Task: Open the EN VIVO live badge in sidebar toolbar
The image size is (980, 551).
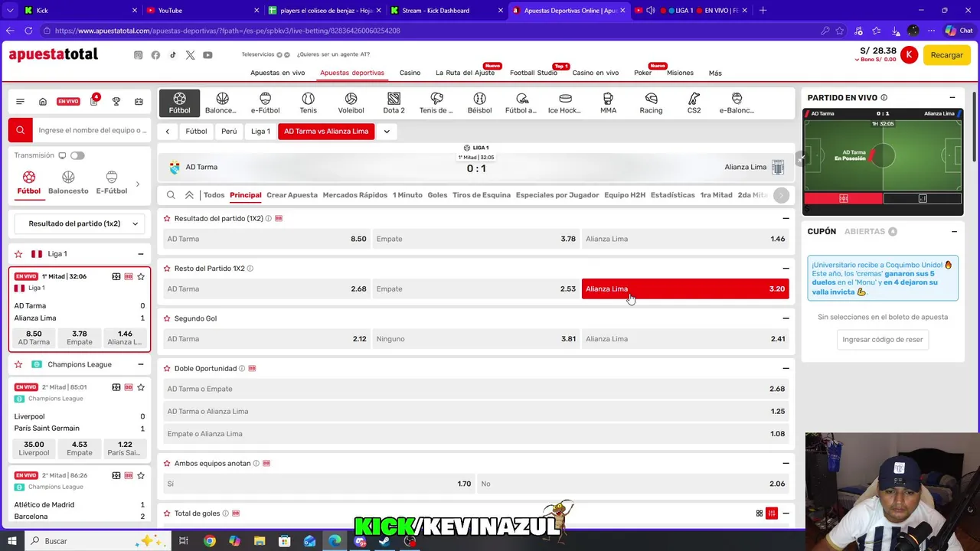Action: coord(68,101)
